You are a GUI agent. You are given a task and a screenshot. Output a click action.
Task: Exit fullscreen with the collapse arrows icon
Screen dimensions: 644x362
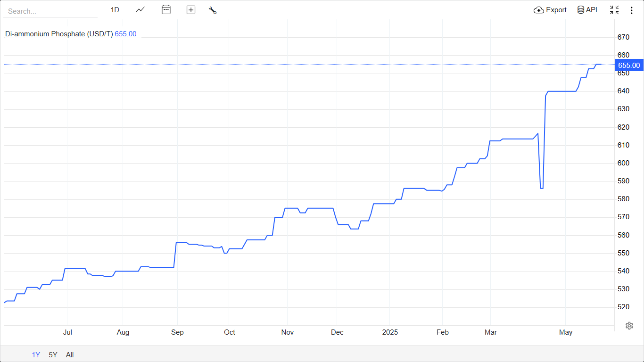pos(614,10)
